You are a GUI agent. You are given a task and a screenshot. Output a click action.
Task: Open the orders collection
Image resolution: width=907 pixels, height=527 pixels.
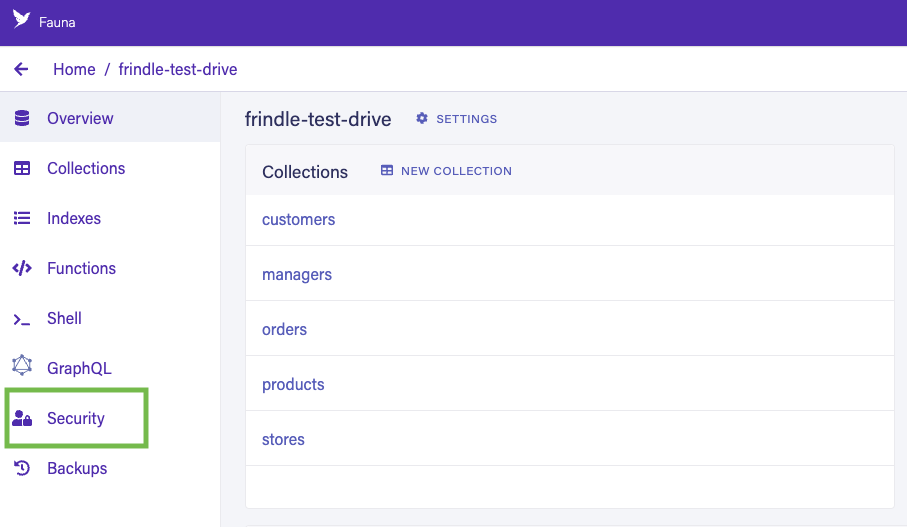(x=284, y=329)
